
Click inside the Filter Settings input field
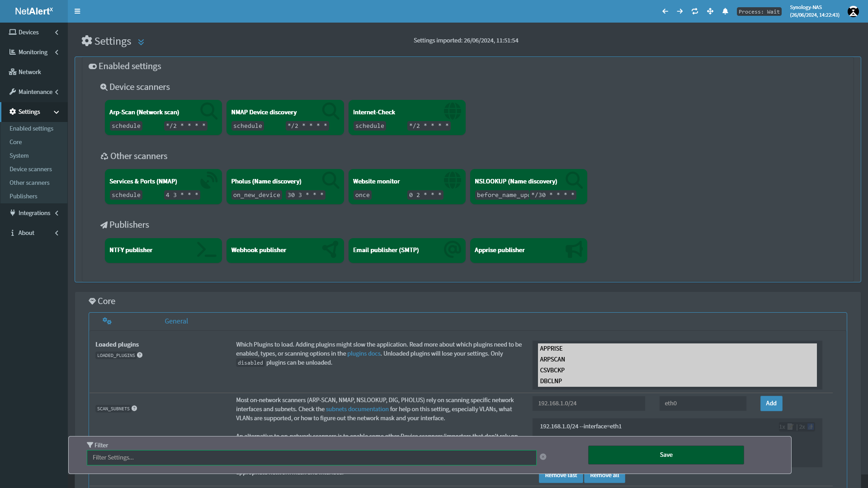[x=311, y=457]
